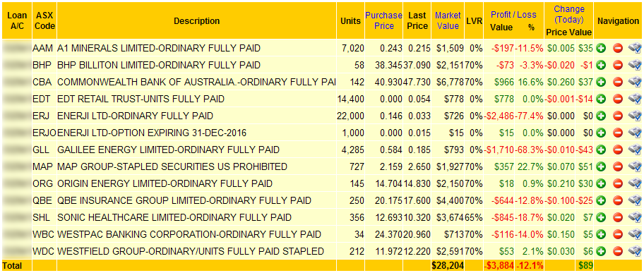This screenshot has height=273, width=644.
Task: Click red minus icon for EDT row
Action: [x=618, y=99]
